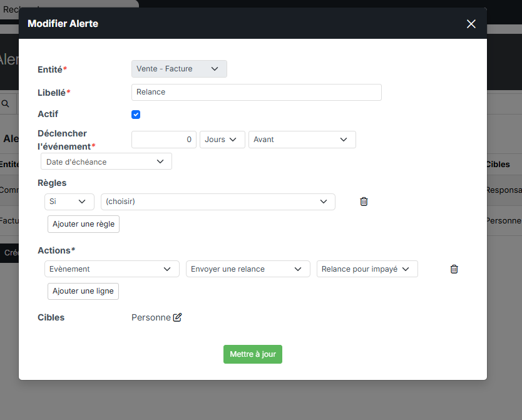This screenshot has height=420, width=522.
Task: Close the Modifier Alerte dialog
Action: 471,24
